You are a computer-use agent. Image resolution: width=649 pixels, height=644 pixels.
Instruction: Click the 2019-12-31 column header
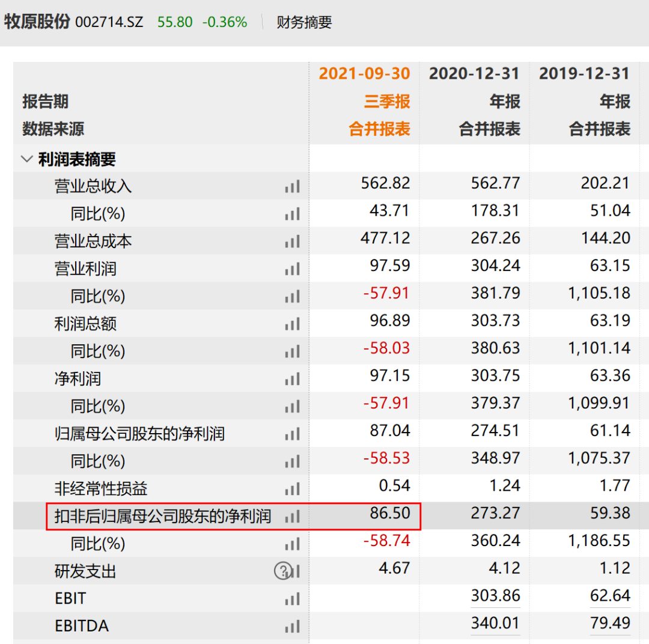click(x=584, y=74)
